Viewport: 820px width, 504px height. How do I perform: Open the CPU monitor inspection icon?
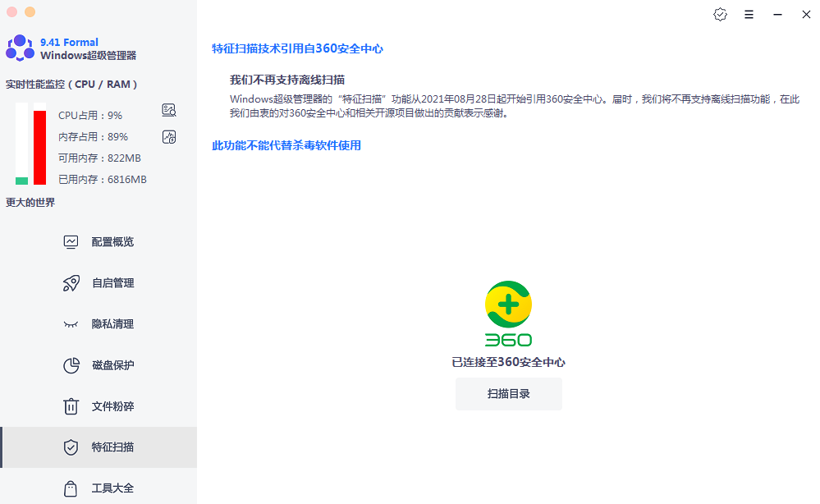coord(169,110)
